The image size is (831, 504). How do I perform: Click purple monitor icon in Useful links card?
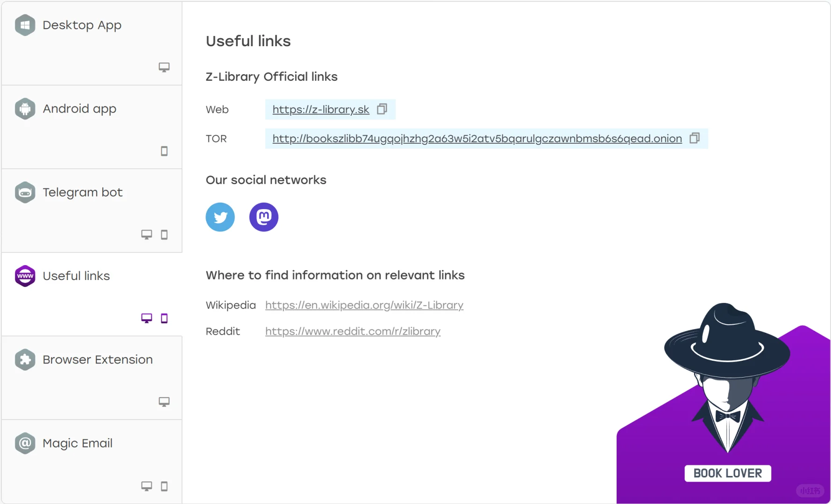click(147, 318)
